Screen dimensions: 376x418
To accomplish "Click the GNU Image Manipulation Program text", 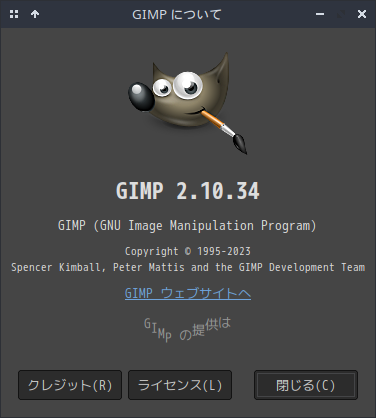I will [x=187, y=226].
